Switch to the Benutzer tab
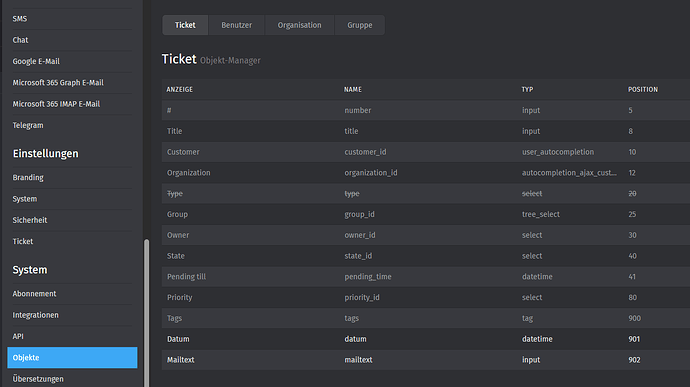This screenshot has width=690, height=387. click(x=236, y=25)
